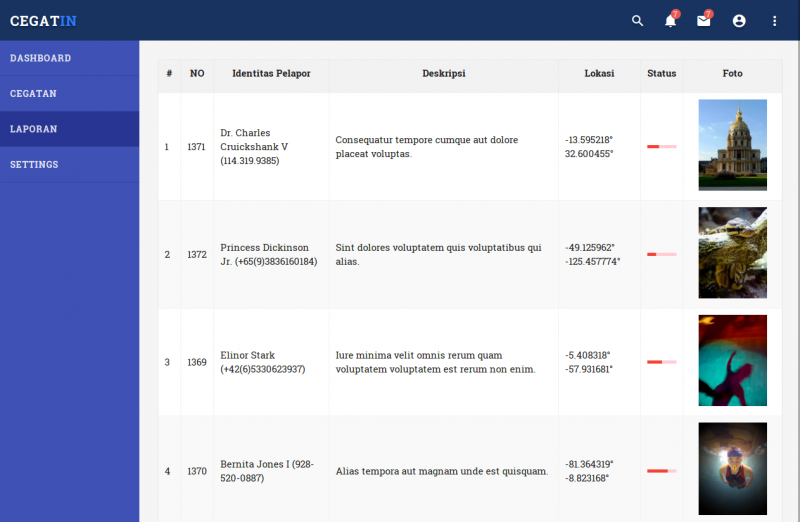The width and height of the screenshot is (800, 522).
Task: Click the Identitas Pelapor column header
Action: (271, 73)
